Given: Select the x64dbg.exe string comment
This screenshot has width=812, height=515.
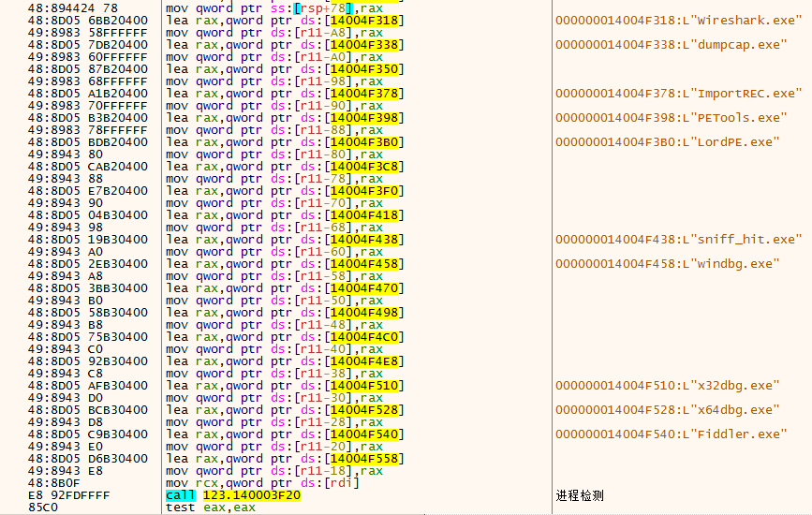Looking at the screenshot, I should [668, 410].
